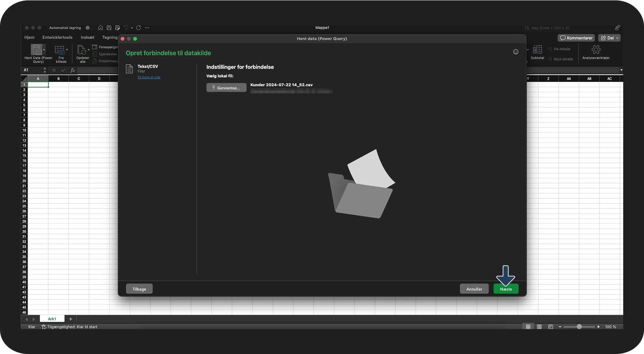Add a new sheet with plus button
644x354 pixels.
[x=71, y=319]
